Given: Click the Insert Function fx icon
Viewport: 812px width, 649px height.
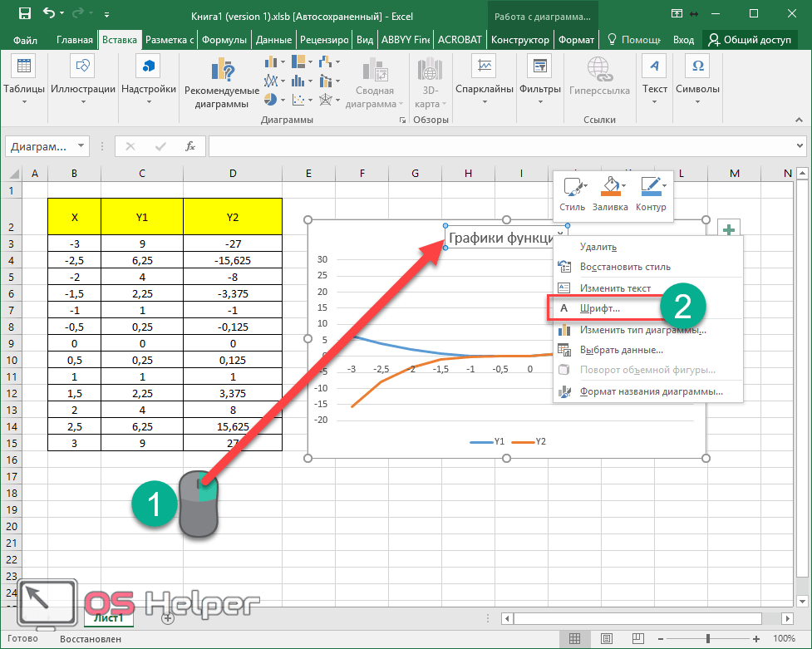Looking at the screenshot, I should (189, 146).
